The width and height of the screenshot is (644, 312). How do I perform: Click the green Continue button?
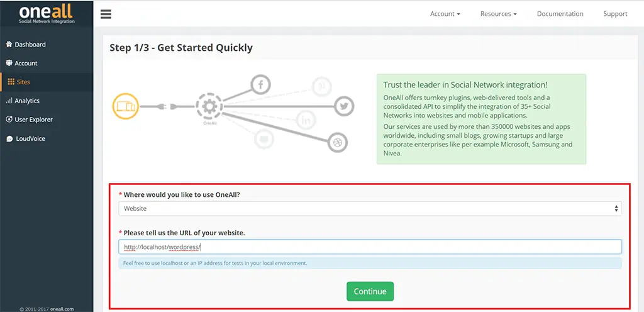tap(370, 291)
